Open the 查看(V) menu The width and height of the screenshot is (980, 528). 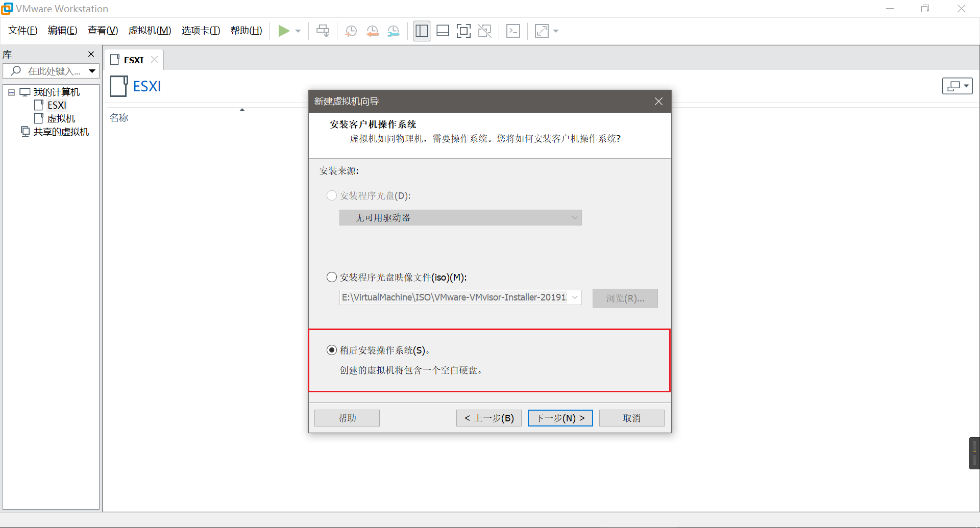pyautogui.click(x=103, y=31)
